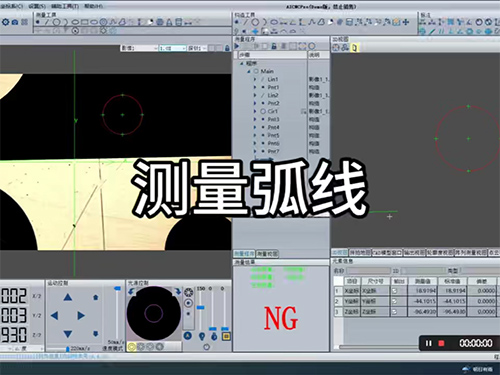Switch to the CAD model window tab
The width and height of the screenshot is (500, 375).
[x=387, y=253]
